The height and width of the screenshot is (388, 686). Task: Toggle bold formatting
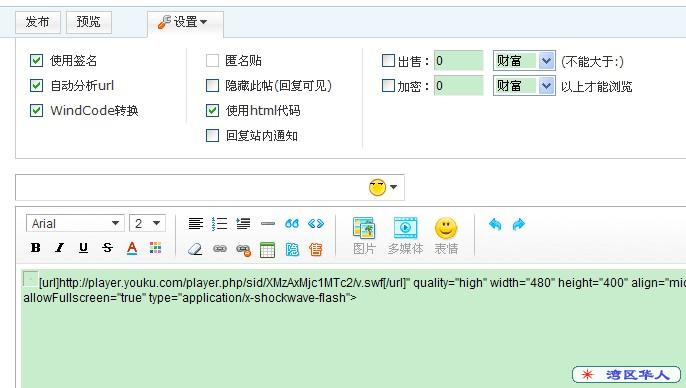[x=36, y=248]
